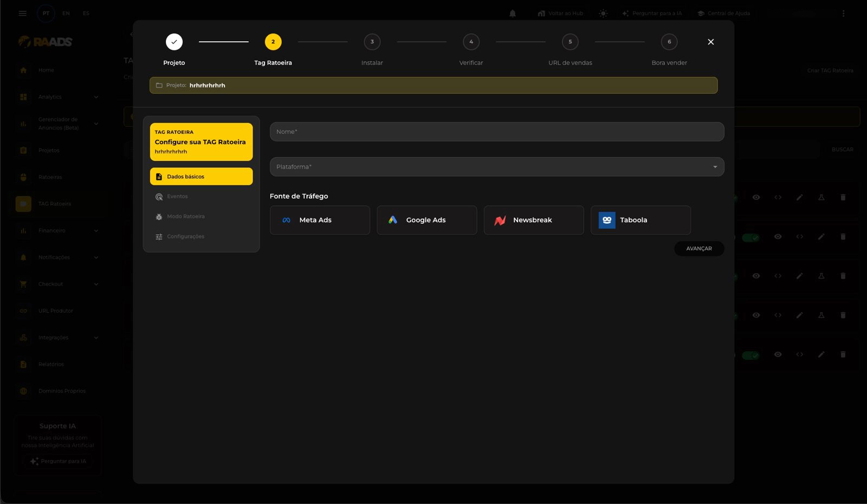Click the Taboola logo icon

pos(607,220)
